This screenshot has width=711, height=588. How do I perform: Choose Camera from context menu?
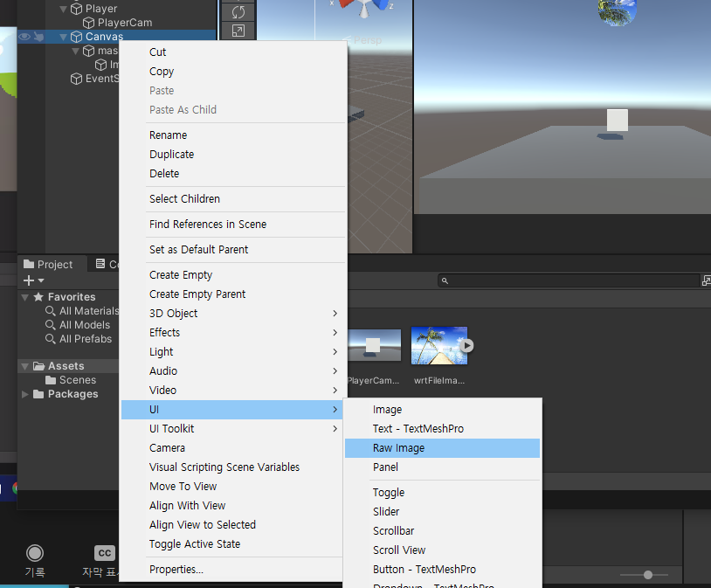[x=232, y=448]
